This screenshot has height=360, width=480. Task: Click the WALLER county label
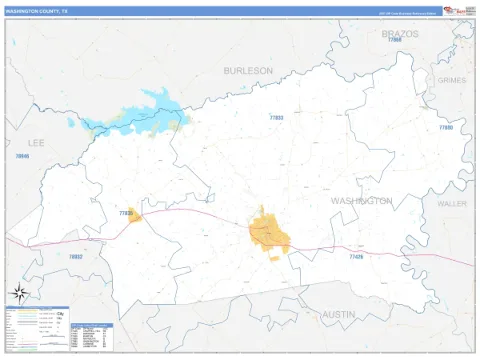[x=452, y=204]
